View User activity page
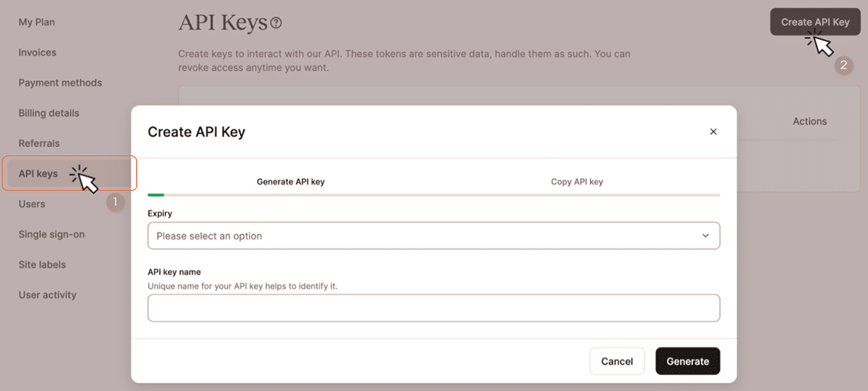 (x=47, y=295)
